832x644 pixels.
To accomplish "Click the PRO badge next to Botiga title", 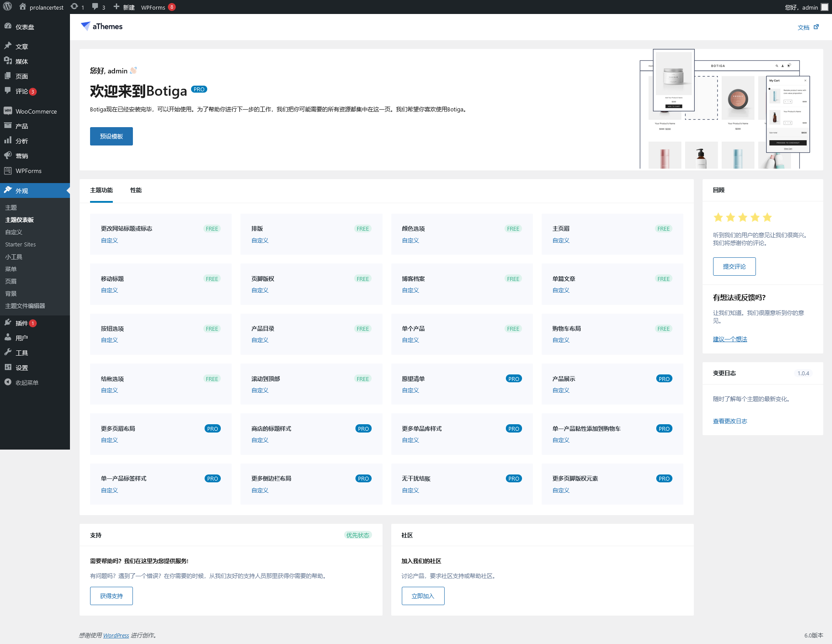I will [199, 89].
